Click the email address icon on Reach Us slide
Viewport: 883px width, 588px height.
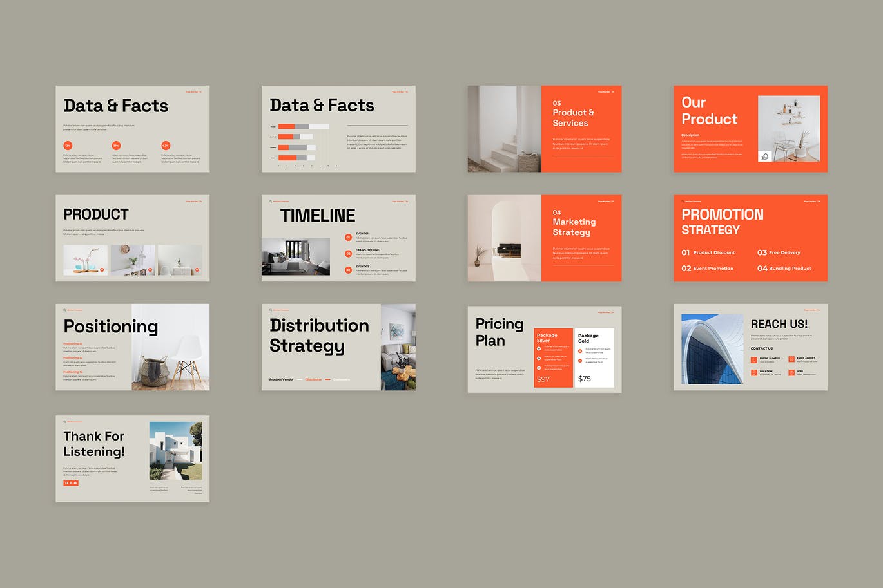(x=791, y=359)
